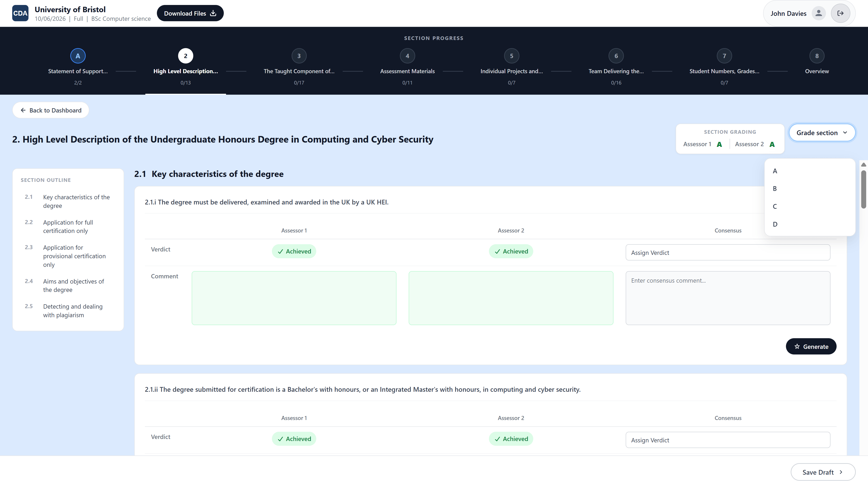Click the 2/2 progress count under step A

click(x=78, y=83)
